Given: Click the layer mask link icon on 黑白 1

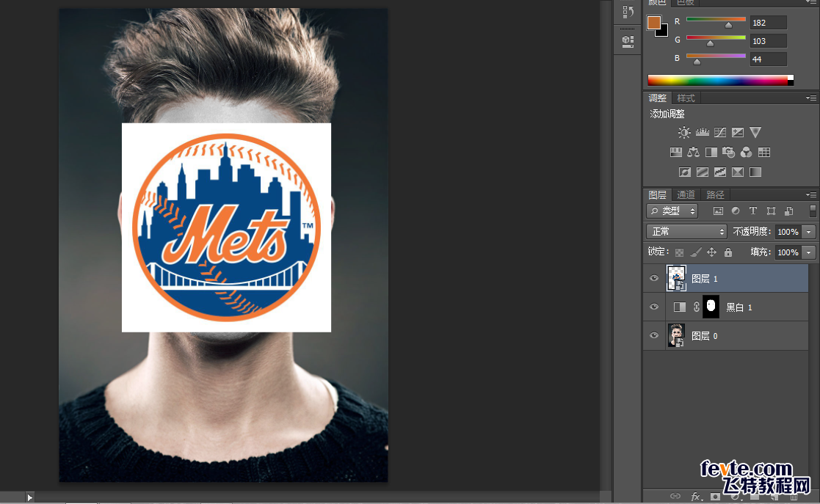Looking at the screenshot, I should click(697, 307).
